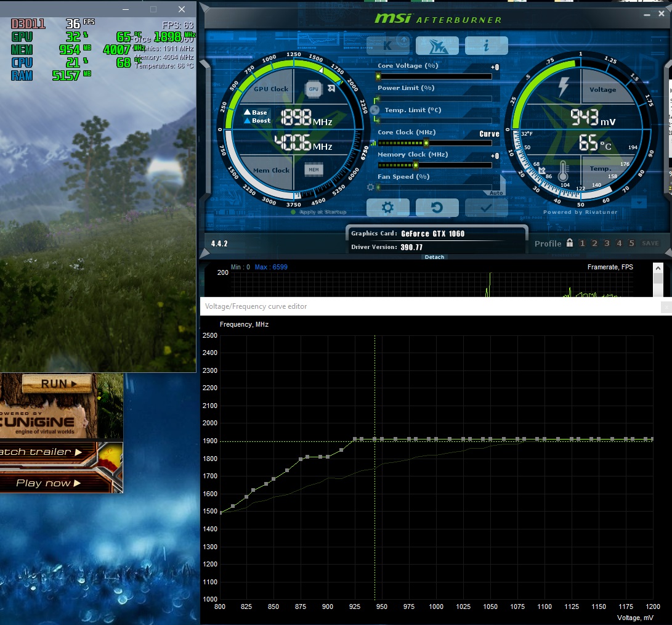
Task: Minimize the MSI Afterburner window
Action: 647,15
